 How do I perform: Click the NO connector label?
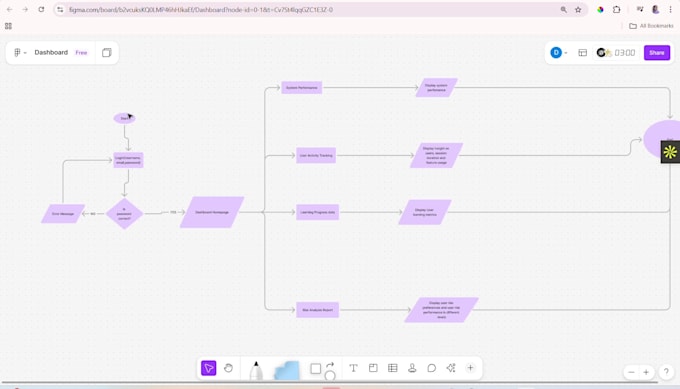[93, 214]
